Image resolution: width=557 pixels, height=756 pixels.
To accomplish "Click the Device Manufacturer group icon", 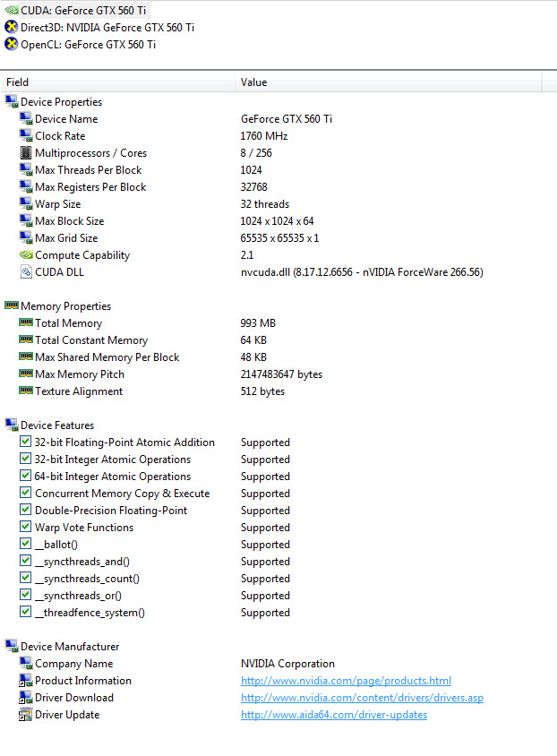I will pyautogui.click(x=12, y=646).
